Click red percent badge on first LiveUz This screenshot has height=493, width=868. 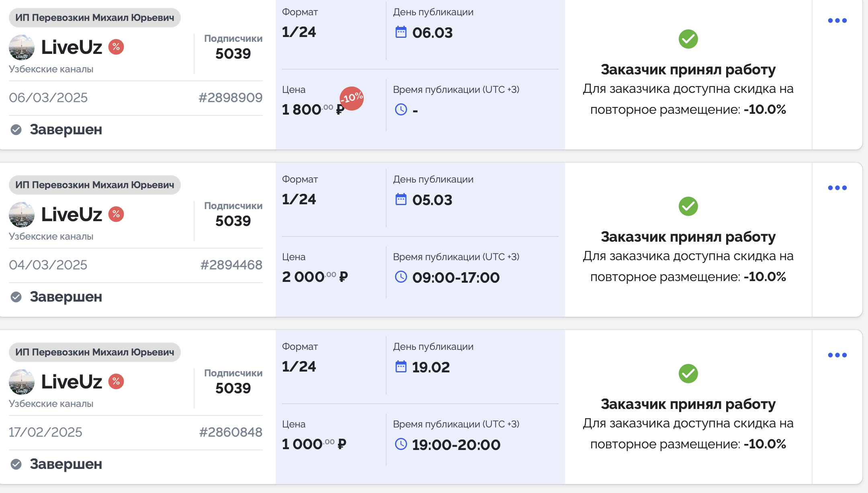pos(116,47)
